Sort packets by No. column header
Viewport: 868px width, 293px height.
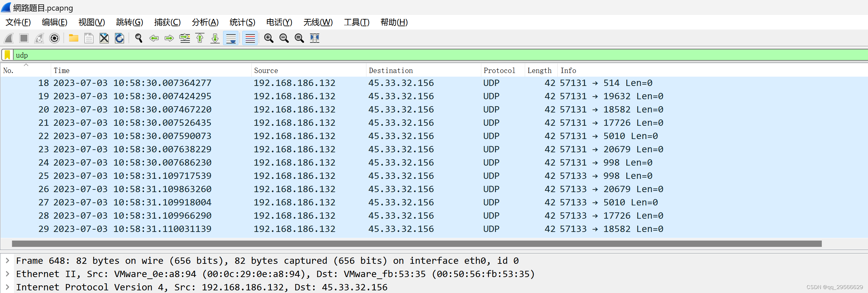(26, 70)
